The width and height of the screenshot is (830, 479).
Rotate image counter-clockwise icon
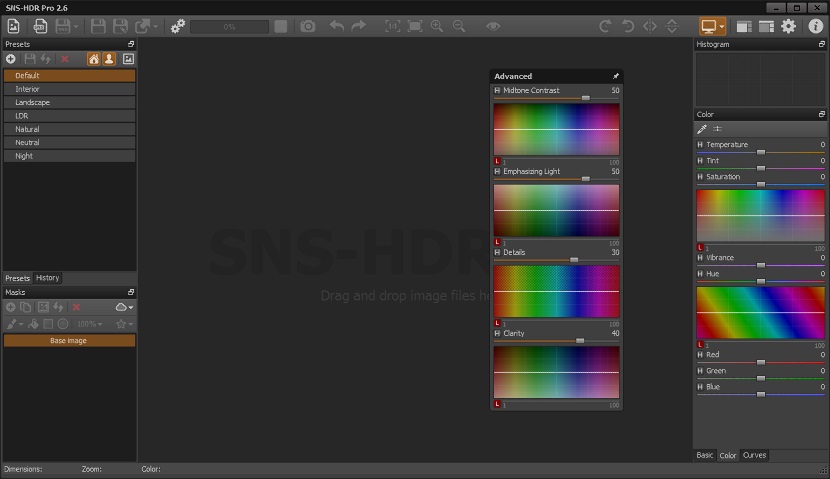(628, 26)
